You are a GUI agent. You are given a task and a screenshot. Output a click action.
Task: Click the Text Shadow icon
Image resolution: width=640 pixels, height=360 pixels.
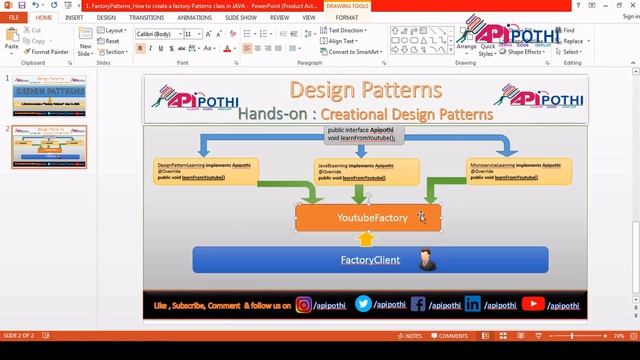[x=171, y=49]
